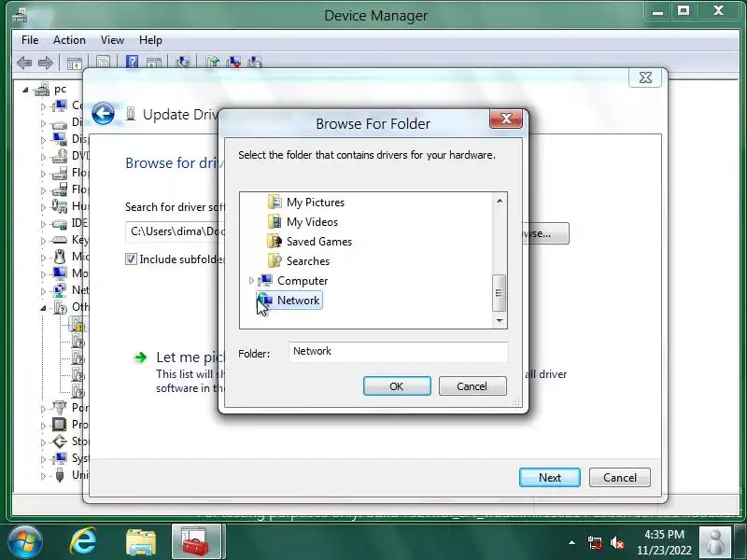Select the DVD/CD-ROM drives category icon
The height and width of the screenshot is (560, 747).
60,156
